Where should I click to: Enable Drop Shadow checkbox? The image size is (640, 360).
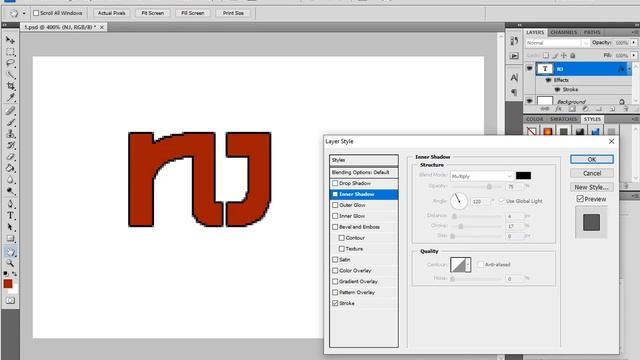click(x=335, y=183)
